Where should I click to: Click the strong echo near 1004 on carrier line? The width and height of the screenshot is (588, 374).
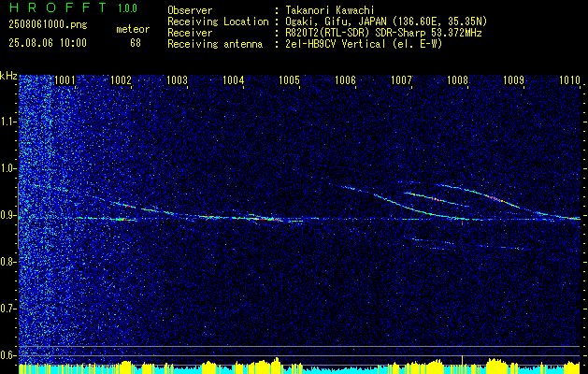(x=263, y=218)
